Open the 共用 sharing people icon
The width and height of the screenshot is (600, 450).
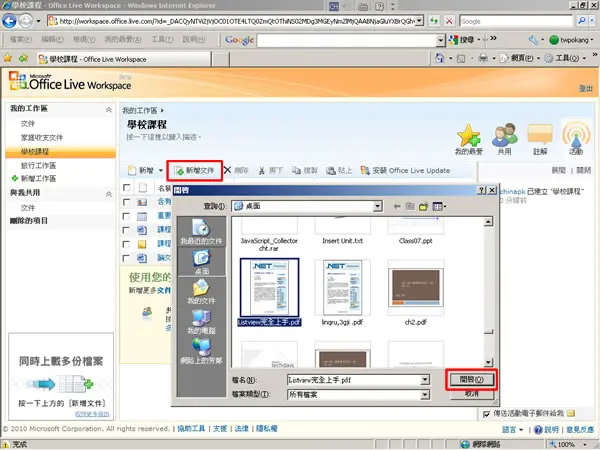pyautogui.click(x=504, y=135)
